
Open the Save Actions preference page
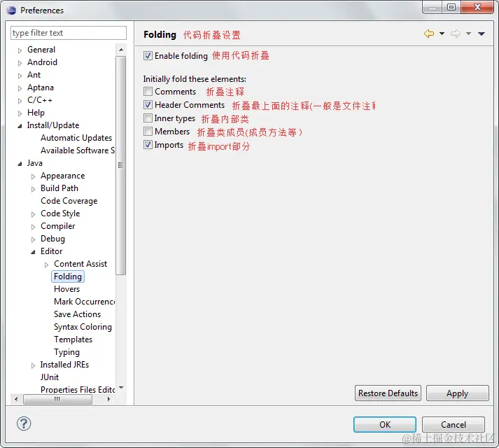[77, 314]
